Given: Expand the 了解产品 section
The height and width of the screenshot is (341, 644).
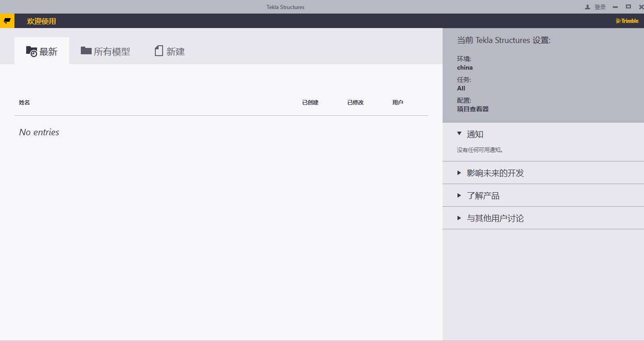Looking at the screenshot, I should 543,195.
